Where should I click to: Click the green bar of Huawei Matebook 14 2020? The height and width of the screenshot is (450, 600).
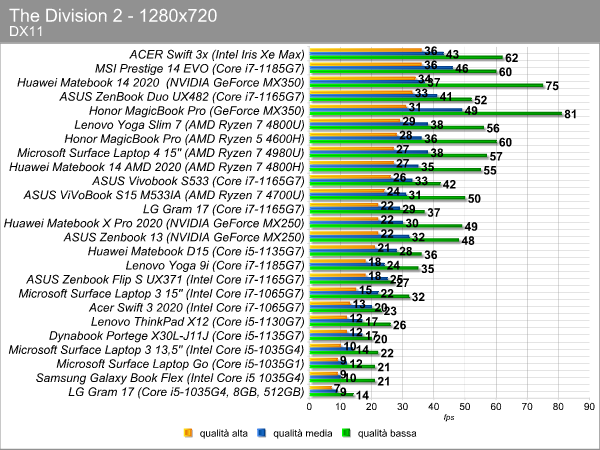pyautogui.click(x=426, y=85)
